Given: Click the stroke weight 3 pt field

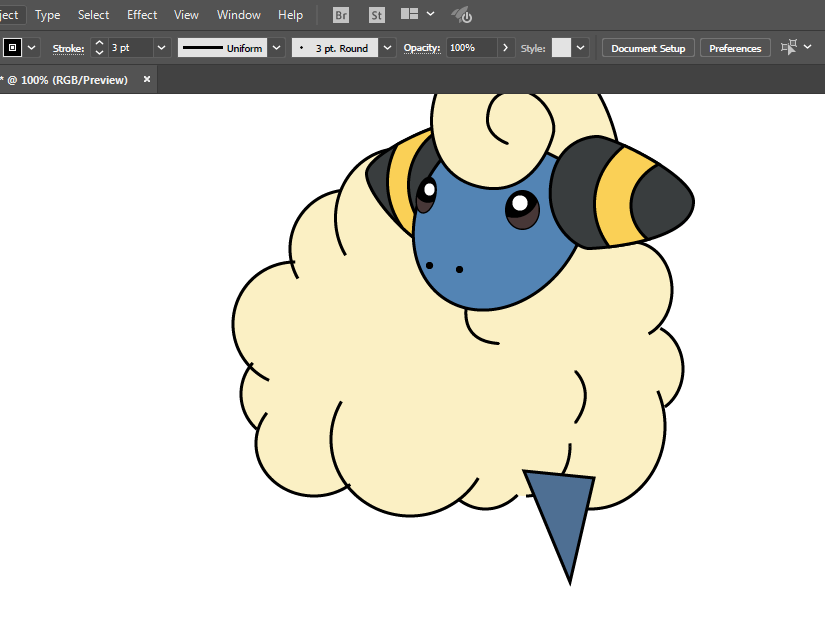Looking at the screenshot, I should (x=130, y=48).
